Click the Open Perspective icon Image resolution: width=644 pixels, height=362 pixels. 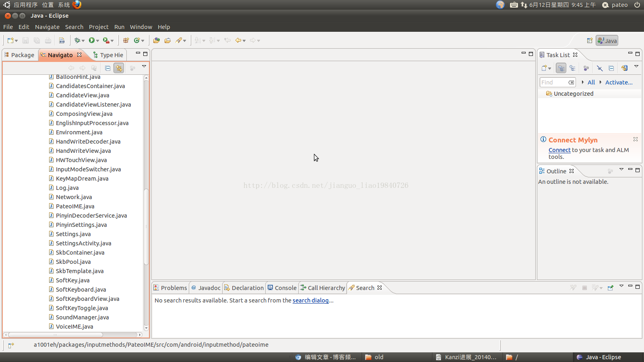pos(590,40)
